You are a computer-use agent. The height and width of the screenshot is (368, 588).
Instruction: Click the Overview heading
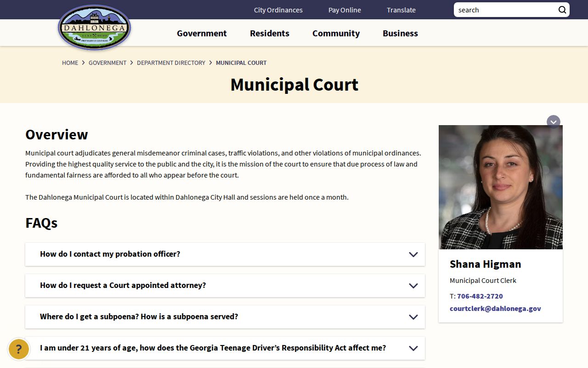coord(57,134)
